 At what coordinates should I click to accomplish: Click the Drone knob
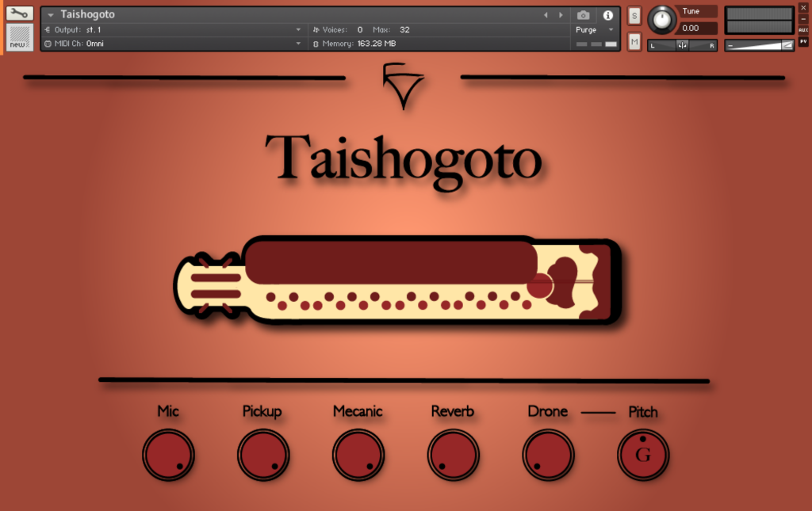point(548,455)
